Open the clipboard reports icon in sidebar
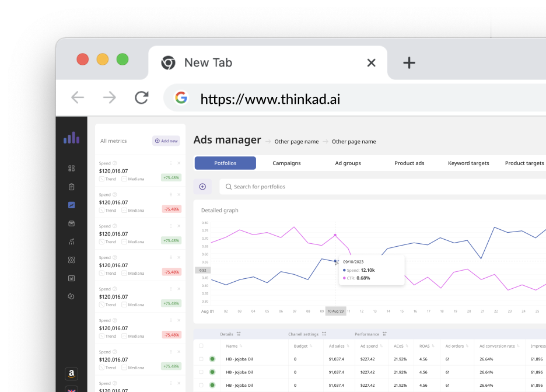The height and width of the screenshot is (392, 546). click(x=71, y=187)
